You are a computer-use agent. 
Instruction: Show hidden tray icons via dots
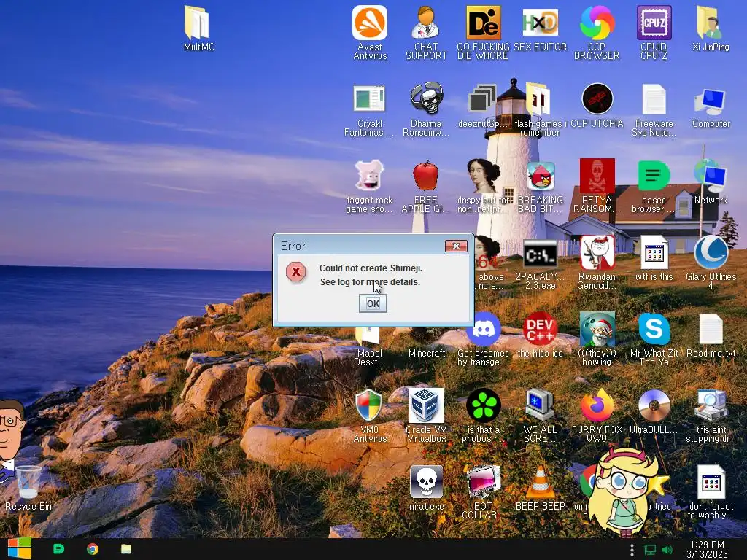pyautogui.click(x=632, y=550)
